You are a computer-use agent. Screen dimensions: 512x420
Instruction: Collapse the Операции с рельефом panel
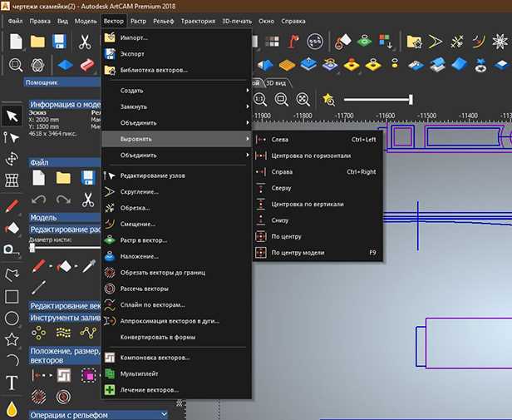164,415
